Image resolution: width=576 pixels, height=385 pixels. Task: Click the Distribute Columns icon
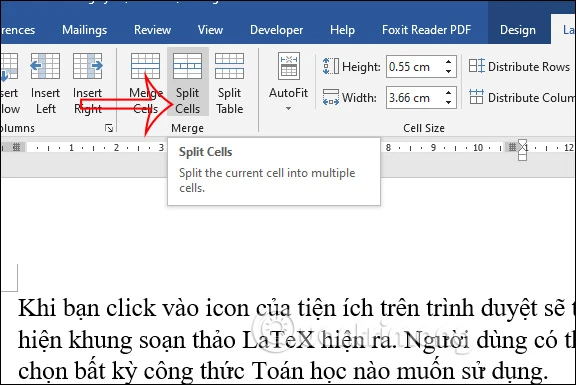(x=476, y=97)
